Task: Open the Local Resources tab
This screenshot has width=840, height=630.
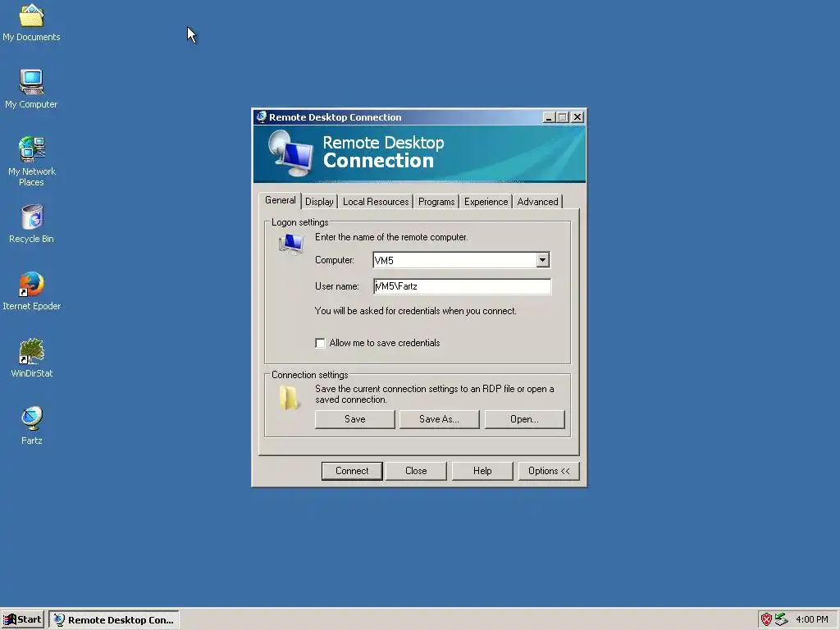Action: click(x=376, y=202)
